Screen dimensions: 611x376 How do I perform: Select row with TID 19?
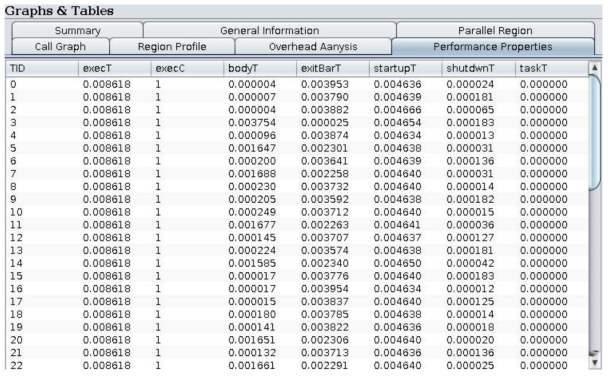pos(297,327)
